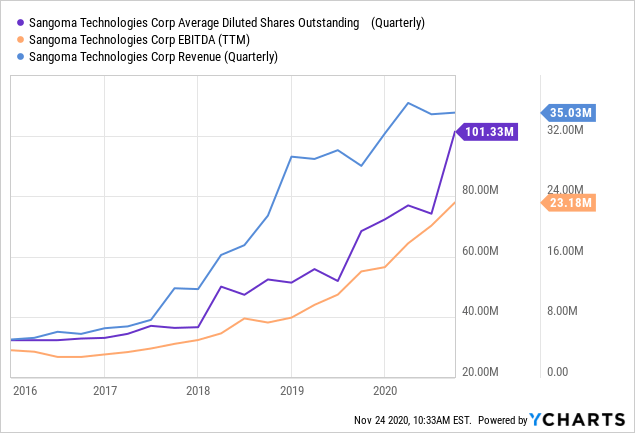Click the 16.00M right axis label
The height and width of the screenshot is (433, 635).
pyautogui.click(x=565, y=251)
